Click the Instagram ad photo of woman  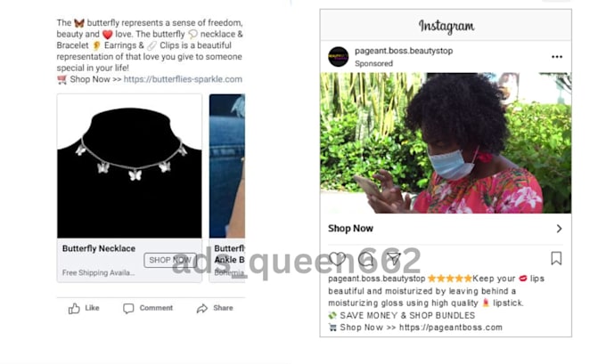[446, 142]
